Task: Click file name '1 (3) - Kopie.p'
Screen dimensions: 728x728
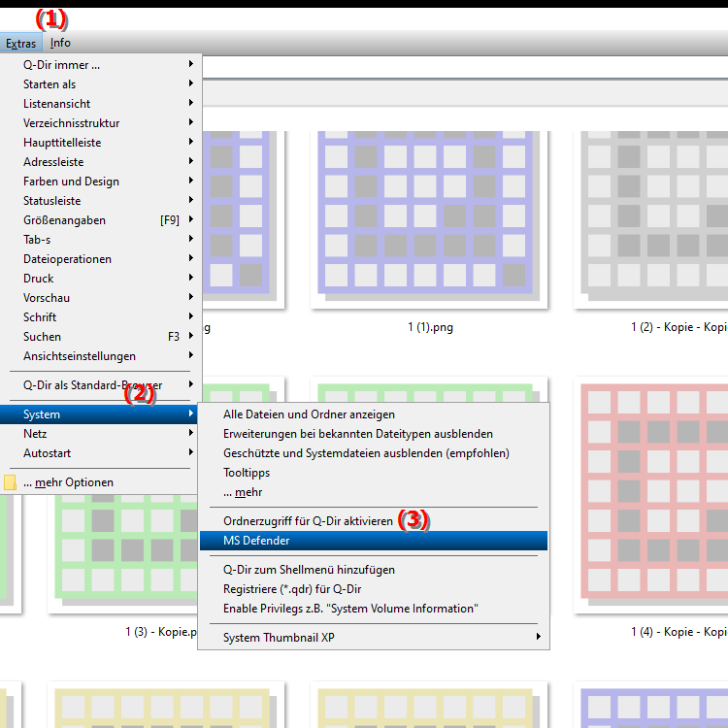Action: (x=161, y=632)
